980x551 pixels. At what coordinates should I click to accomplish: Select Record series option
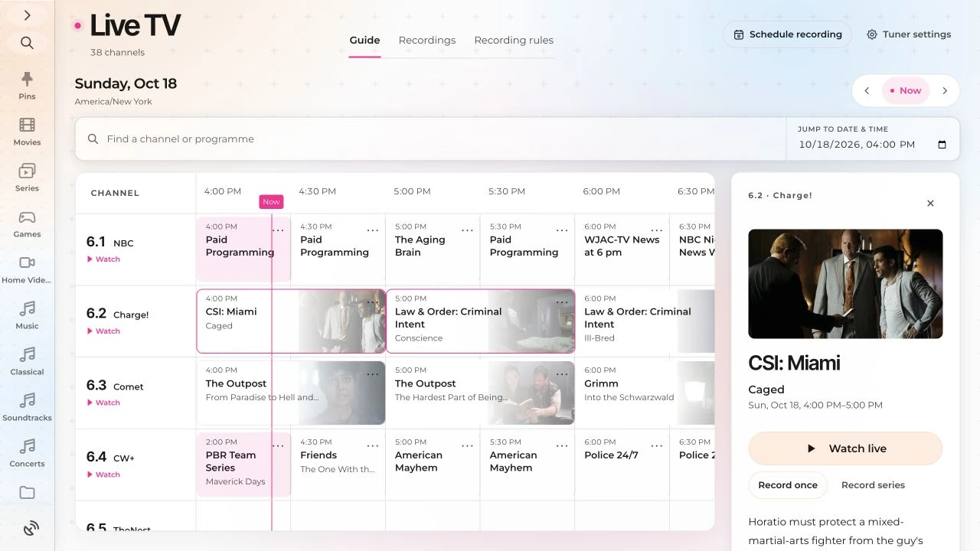click(x=873, y=485)
